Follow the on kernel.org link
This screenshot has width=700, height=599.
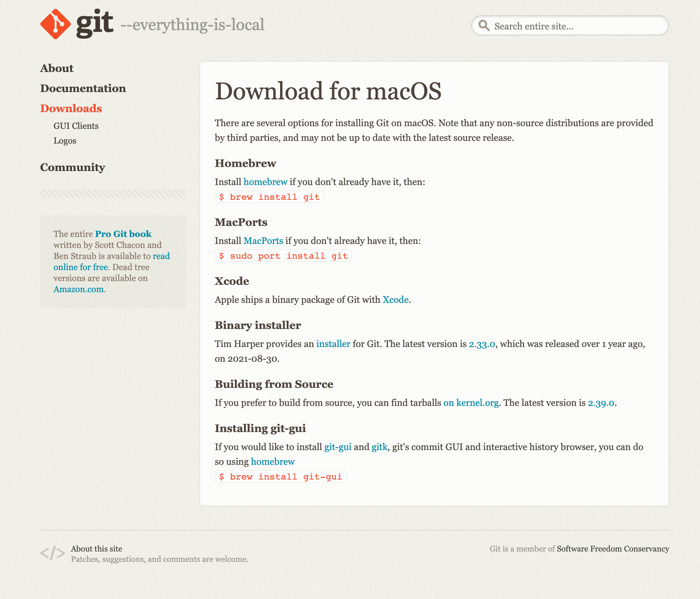tap(471, 403)
